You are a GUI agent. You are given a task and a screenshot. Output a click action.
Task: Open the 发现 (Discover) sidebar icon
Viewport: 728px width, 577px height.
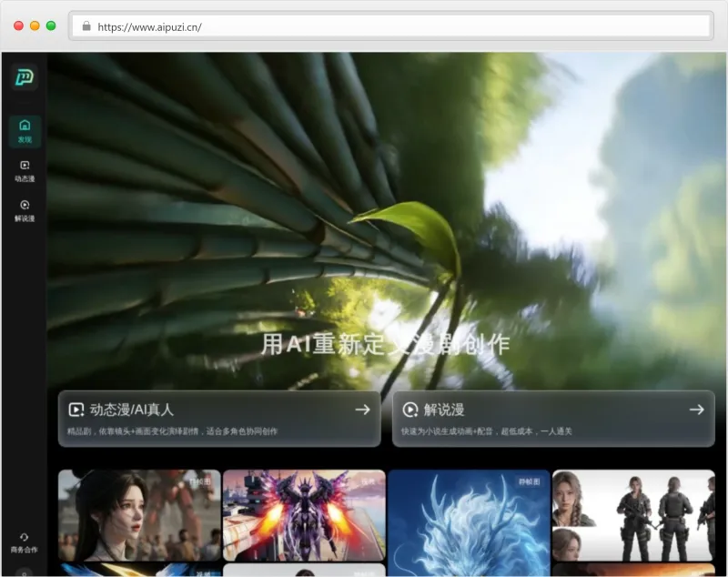pyautogui.click(x=25, y=131)
